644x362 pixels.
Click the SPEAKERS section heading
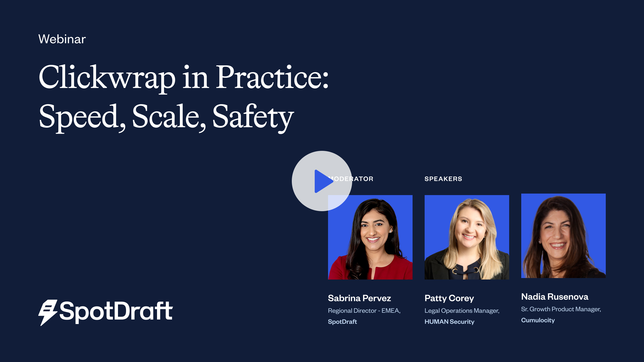click(443, 179)
